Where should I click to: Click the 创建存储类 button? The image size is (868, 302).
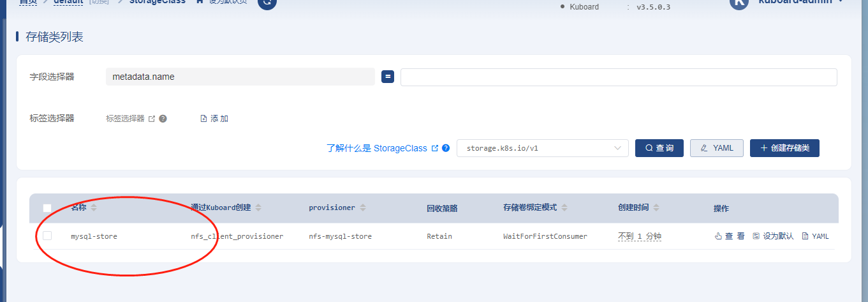pos(784,148)
